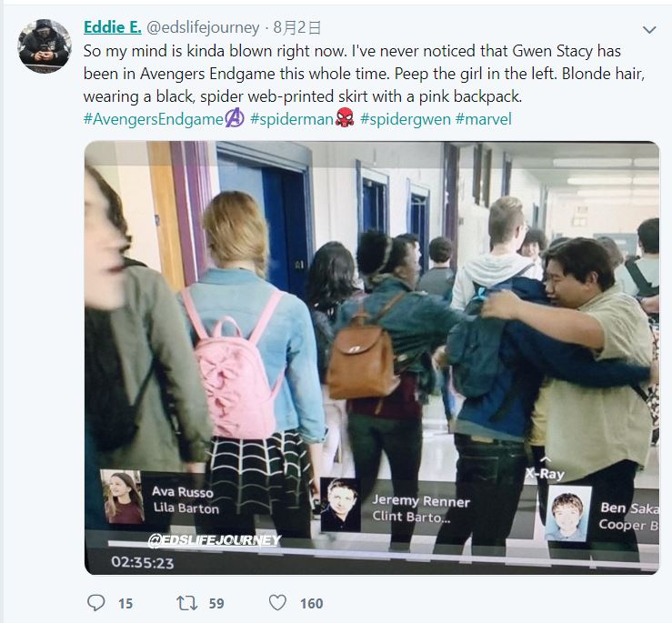Like the tweet with the heart icon
Viewport: 672px width, 623px height.
click(277, 603)
